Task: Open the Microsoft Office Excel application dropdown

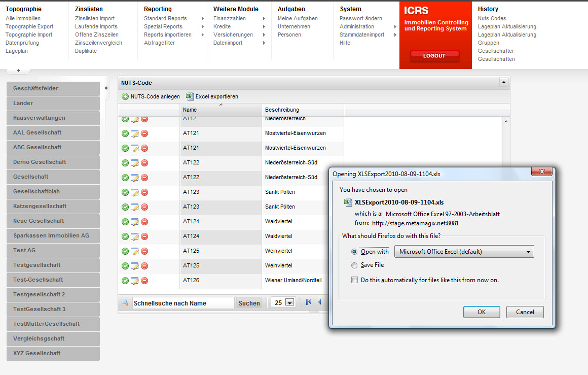Action: point(464,252)
